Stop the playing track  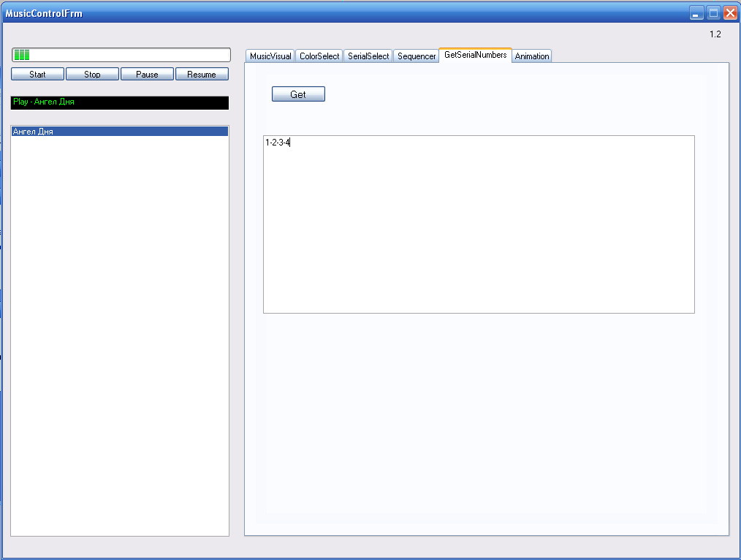(x=92, y=75)
